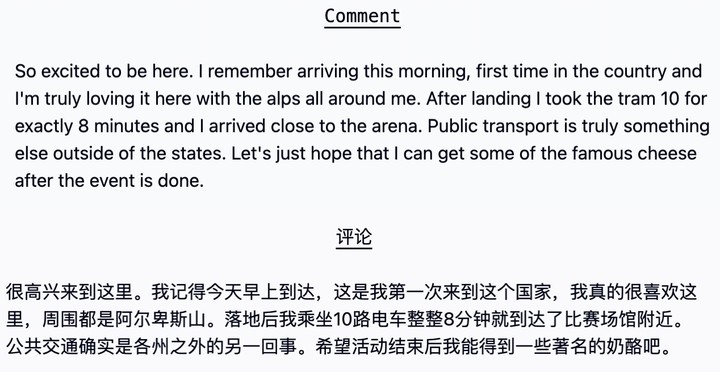Click the word 'alps' in the English comment
Image resolution: width=720 pixels, height=372 pixels.
(281, 99)
